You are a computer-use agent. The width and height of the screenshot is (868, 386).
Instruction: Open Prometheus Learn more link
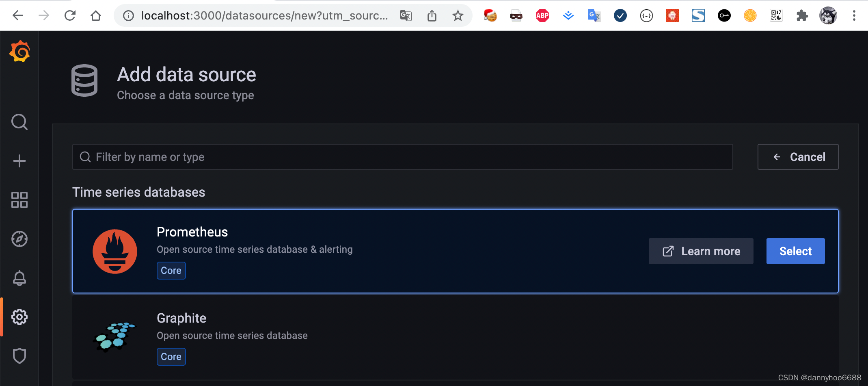coord(701,251)
